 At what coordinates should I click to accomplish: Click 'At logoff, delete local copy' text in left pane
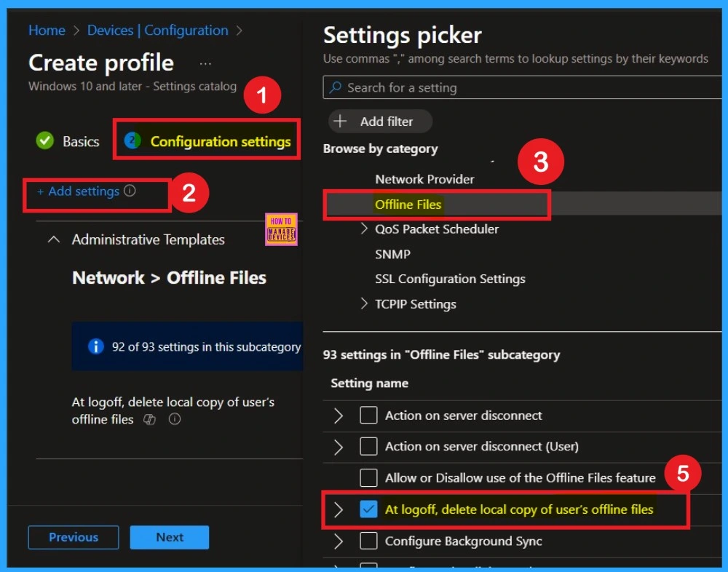(x=173, y=410)
